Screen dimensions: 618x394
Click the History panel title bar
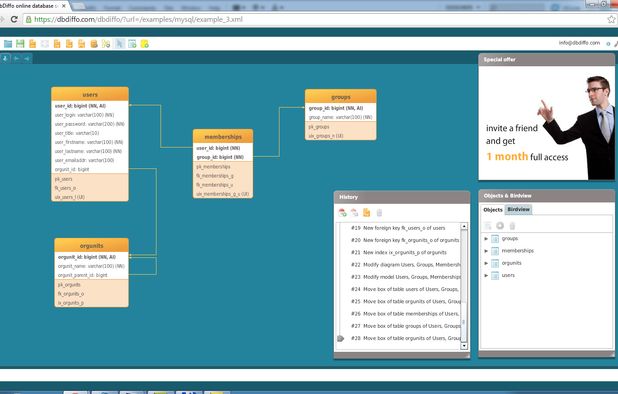coord(402,197)
